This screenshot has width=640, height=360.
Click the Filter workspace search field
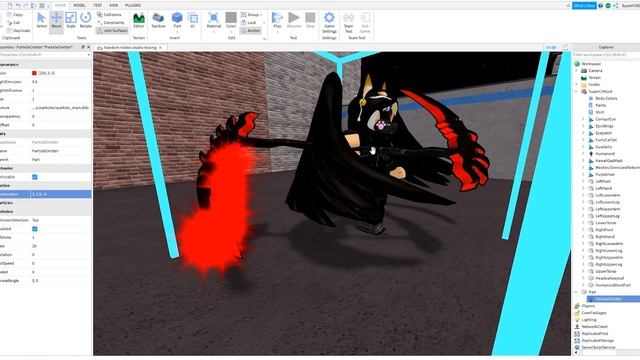coord(606,55)
